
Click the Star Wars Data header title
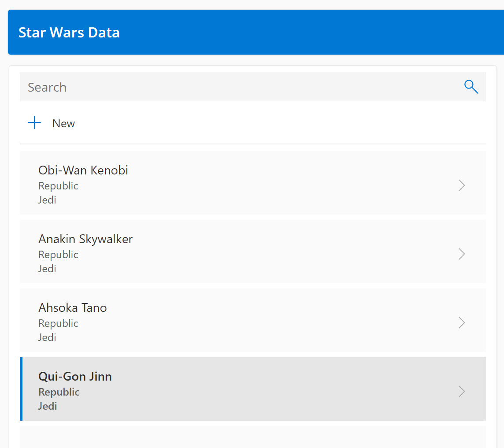point(69,33)
